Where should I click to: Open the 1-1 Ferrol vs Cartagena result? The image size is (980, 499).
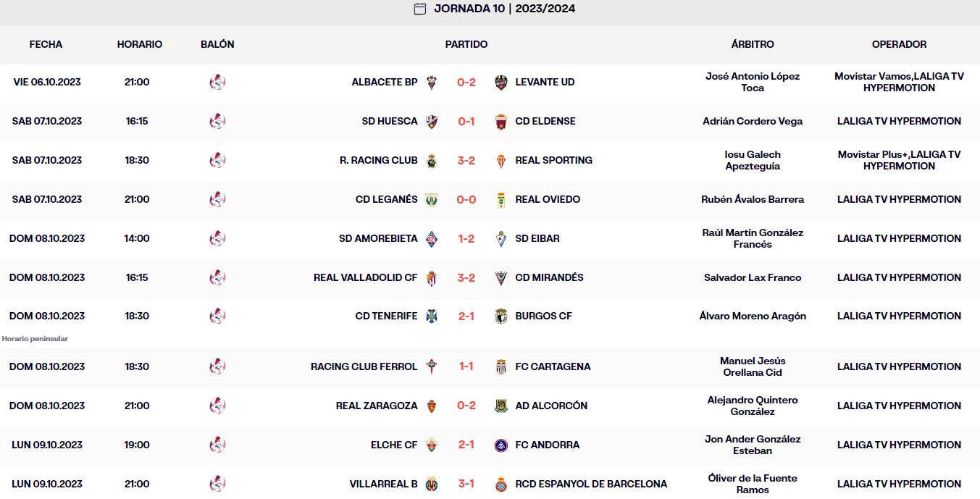click(466, 366)
